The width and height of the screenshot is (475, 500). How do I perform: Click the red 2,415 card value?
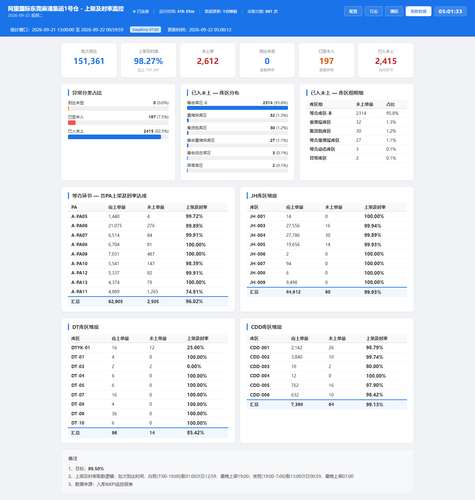[x=386, y=61]
